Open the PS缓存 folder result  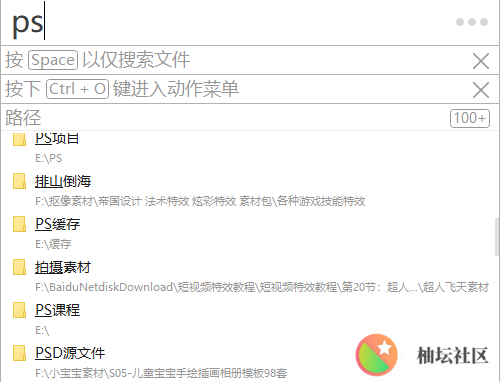[x=58, y=224]
